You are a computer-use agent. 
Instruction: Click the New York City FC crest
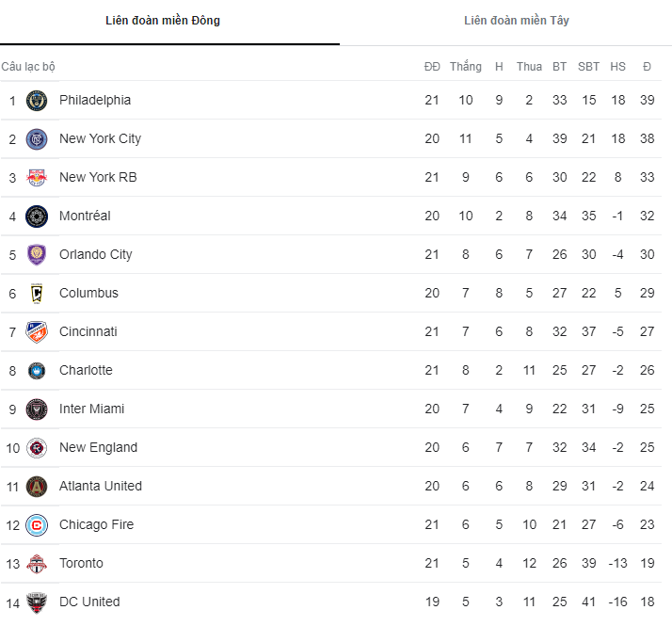pos(37,139)
